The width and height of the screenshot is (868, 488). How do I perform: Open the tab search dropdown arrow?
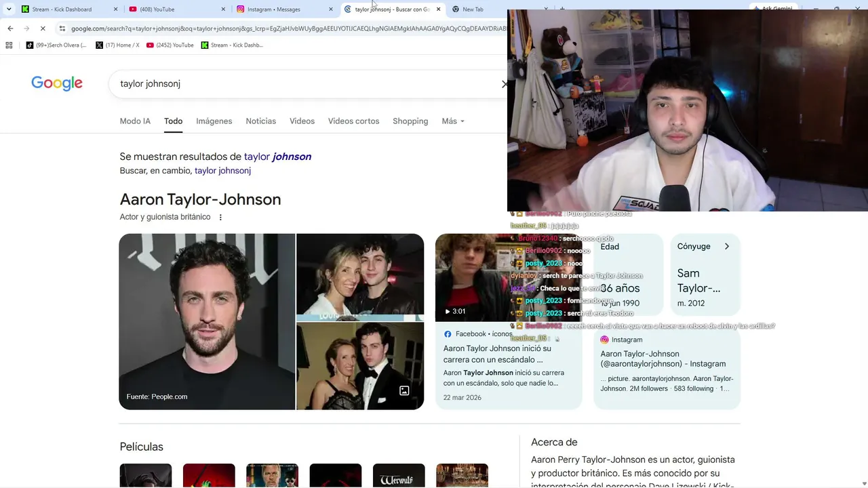click(x=9, y=9)
